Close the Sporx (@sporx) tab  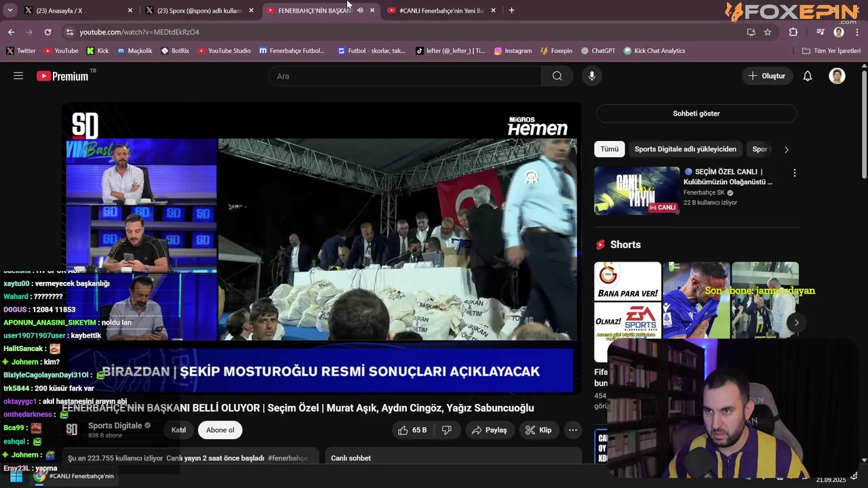point(251,10)
